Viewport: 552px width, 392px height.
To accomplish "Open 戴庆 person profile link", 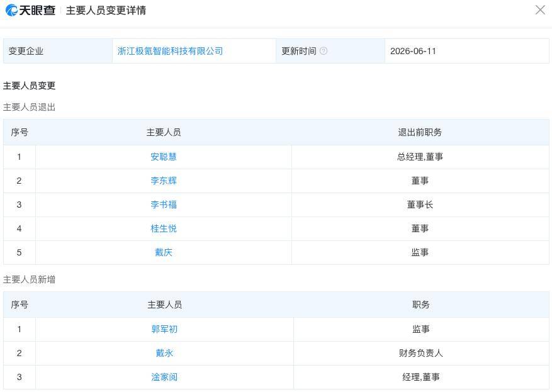I will pos(164,252).
